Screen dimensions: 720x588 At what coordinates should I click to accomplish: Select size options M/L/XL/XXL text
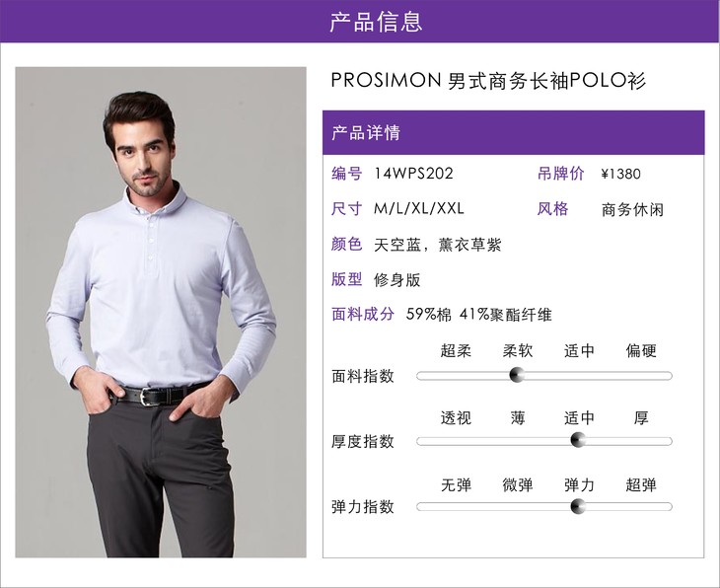419,208
